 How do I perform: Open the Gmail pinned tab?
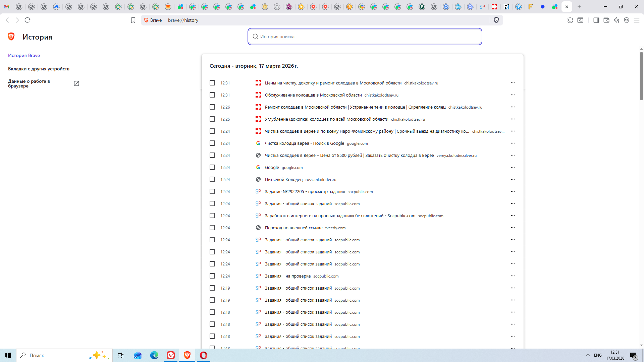[x=7, y=7]
